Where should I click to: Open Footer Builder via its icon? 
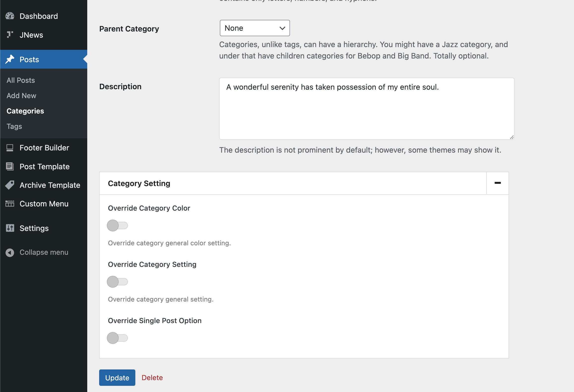(10, 148)
